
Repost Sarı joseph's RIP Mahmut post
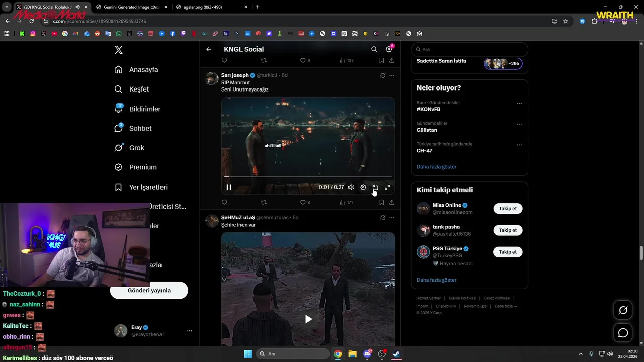click(264, 202)
